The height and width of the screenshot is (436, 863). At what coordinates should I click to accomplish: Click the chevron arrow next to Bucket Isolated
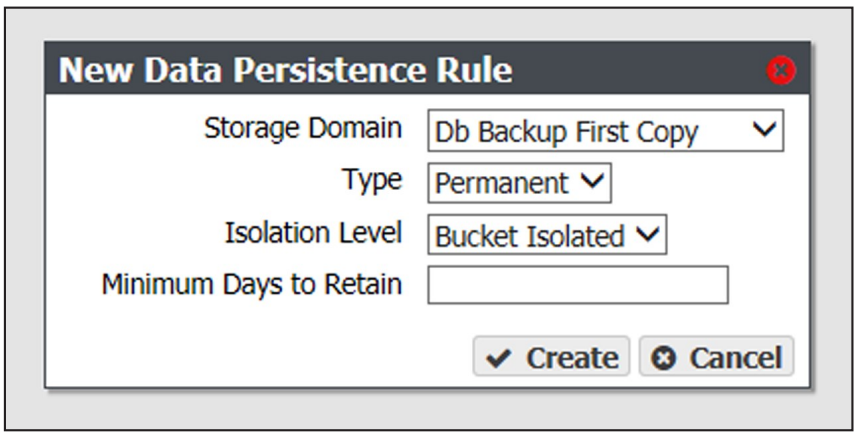(x=647, y=234)
